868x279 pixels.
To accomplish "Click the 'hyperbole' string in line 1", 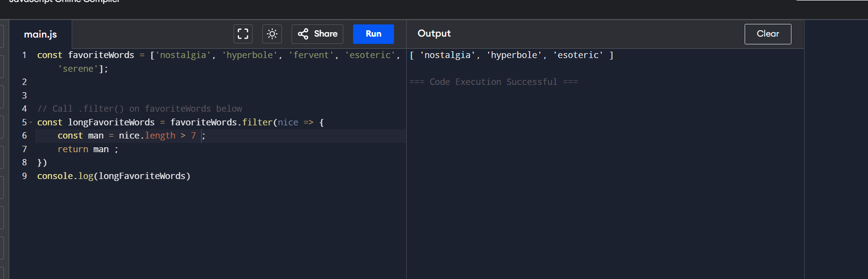I will pos(250,55).
